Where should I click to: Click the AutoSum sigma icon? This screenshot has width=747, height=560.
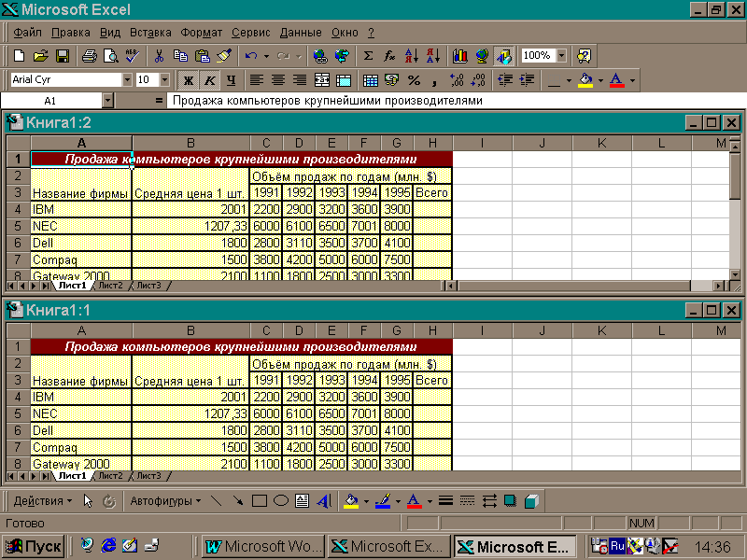pos(368,56)
